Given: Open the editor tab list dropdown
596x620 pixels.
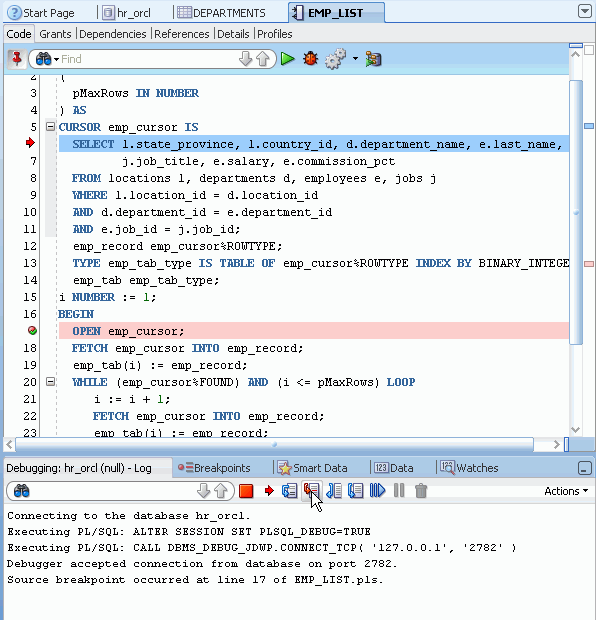Looking at the screenshot, I should coord(585,11).
